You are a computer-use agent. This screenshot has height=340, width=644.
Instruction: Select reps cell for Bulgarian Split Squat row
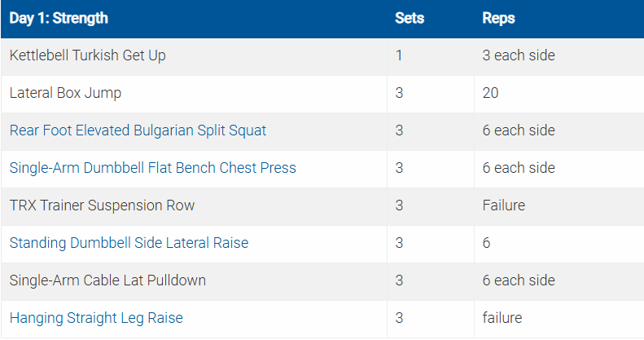tap(519, 130)
